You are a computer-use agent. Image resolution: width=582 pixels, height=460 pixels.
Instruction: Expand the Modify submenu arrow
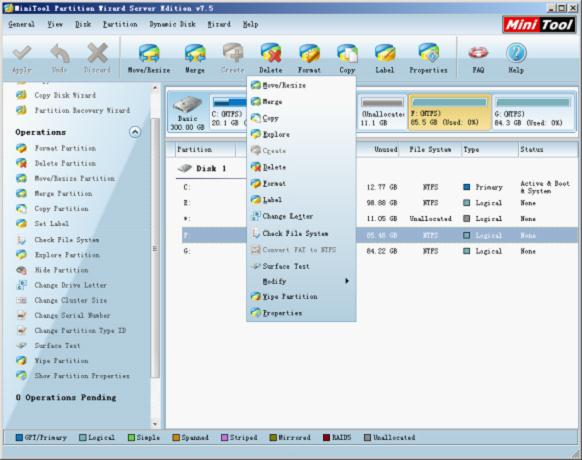click(x=347, y=281)
